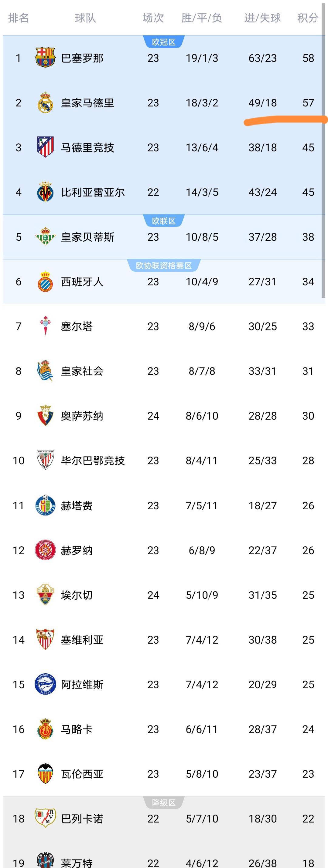
Task: Tap the Atlético Madrid crest icon
Action: (45, 147)
